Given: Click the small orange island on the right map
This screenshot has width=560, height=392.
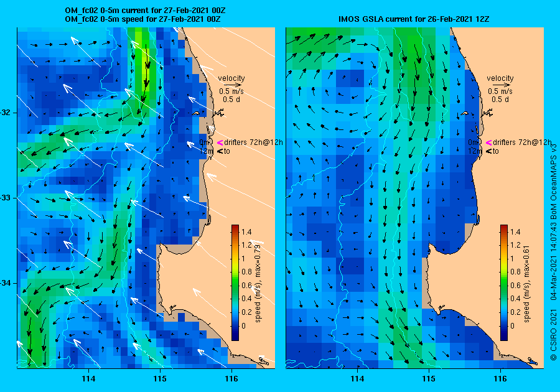Looking at the screenshot, I should click(x=465, y=113).
